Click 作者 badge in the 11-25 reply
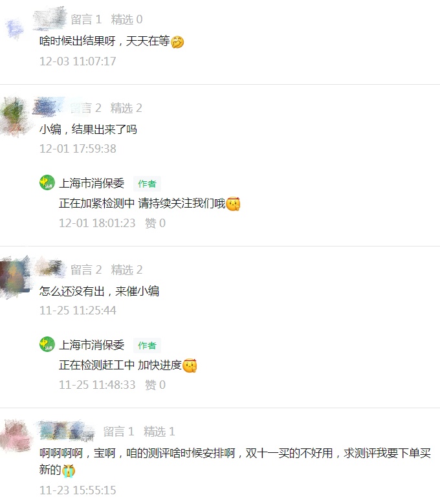 (147, 345)
